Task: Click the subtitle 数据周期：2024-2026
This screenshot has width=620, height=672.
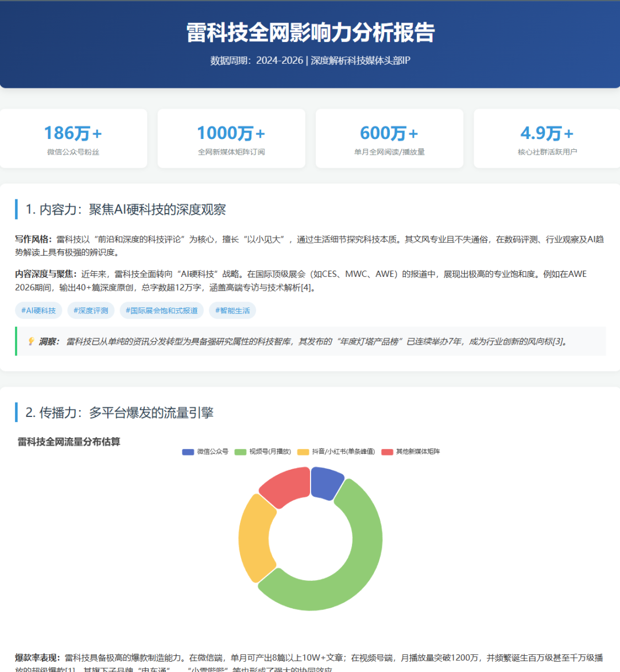Action: click(x=257, y=60)
